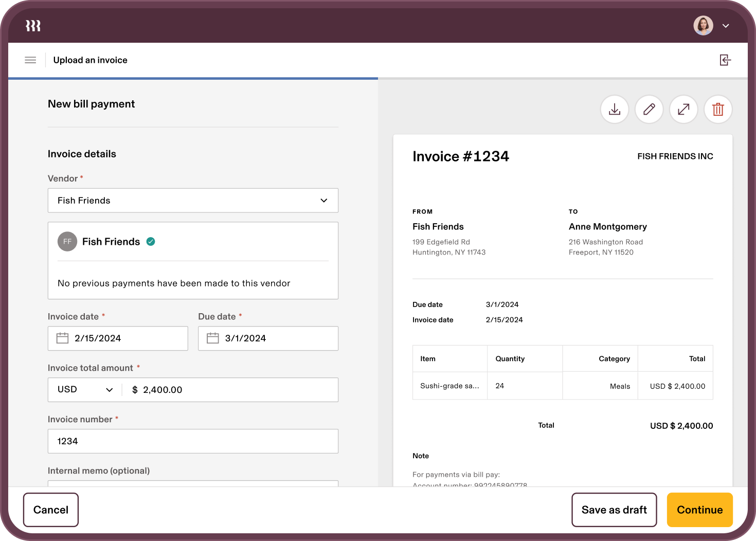Click the Upload an invoice title

click(91, 60)
